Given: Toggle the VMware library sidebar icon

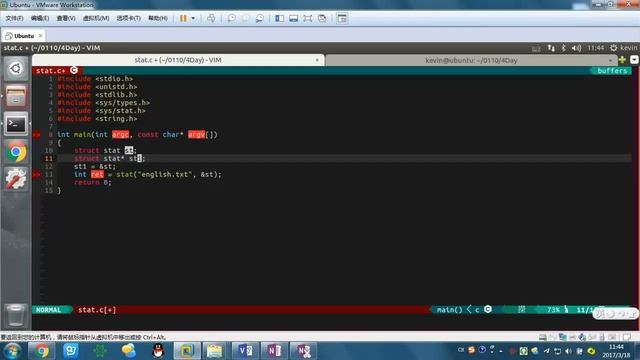Looking at the screenshot, I should (x=280, y=18).
